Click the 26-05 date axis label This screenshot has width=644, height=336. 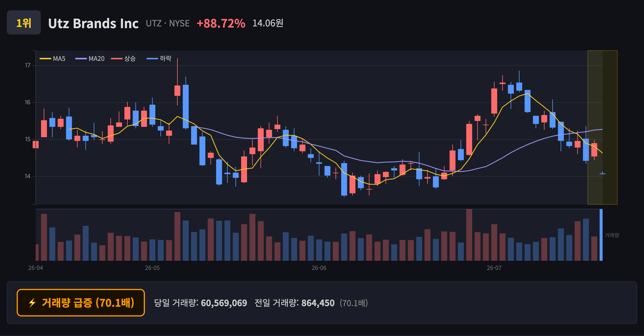point(152,268)
